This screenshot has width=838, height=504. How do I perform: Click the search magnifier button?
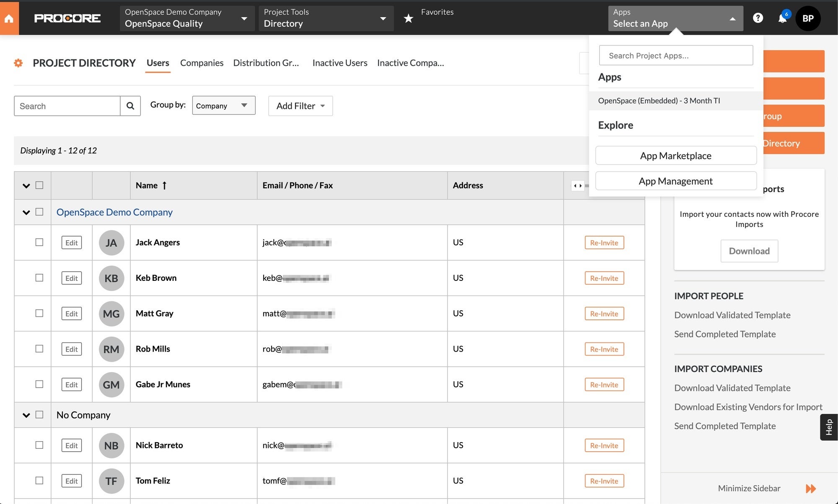coord(130,106)
